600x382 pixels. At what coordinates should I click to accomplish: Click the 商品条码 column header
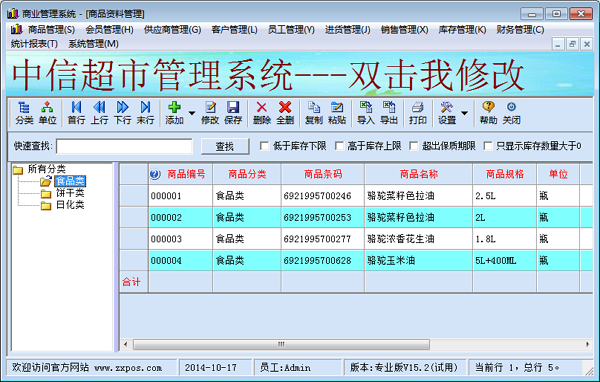(323, 174)
